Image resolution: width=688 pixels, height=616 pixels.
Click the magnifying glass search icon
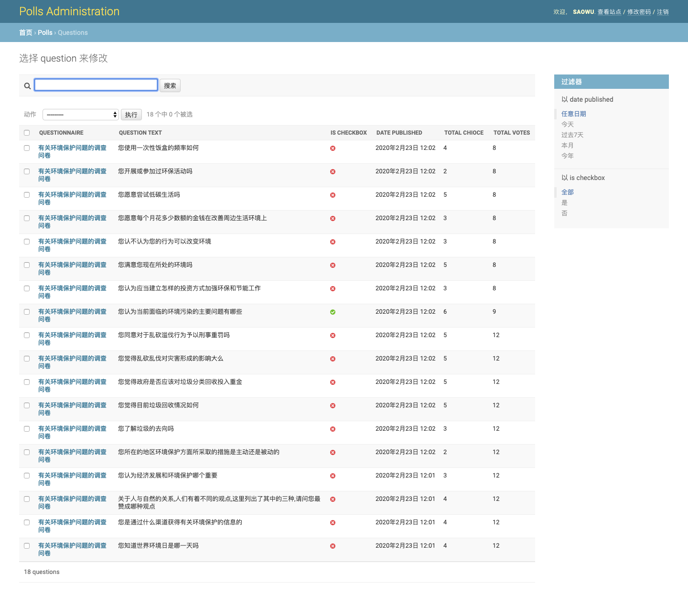click(x=27, y=85)
